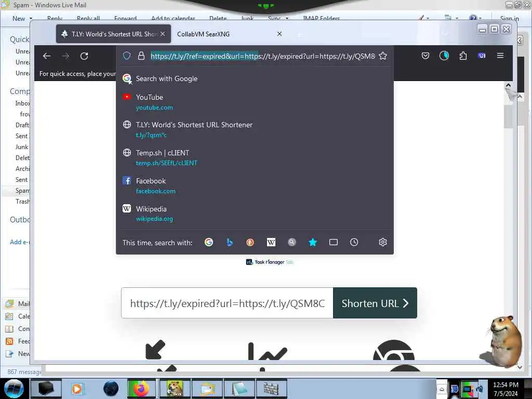Viewport: 532px width, 399px height.
Task: Close the CollabVM SearXNG tab
Action: tap(279, 34)
